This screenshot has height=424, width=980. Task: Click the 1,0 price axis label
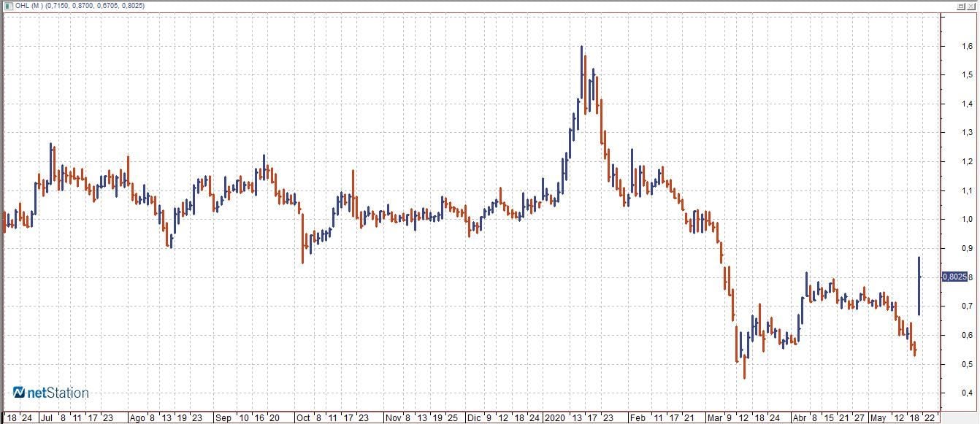[967, 219]
